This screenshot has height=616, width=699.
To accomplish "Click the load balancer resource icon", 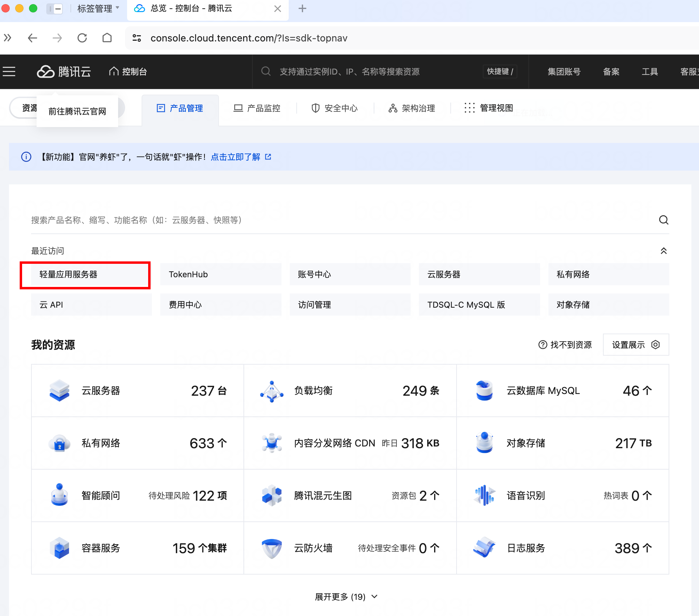I will [x=272, y=391].
